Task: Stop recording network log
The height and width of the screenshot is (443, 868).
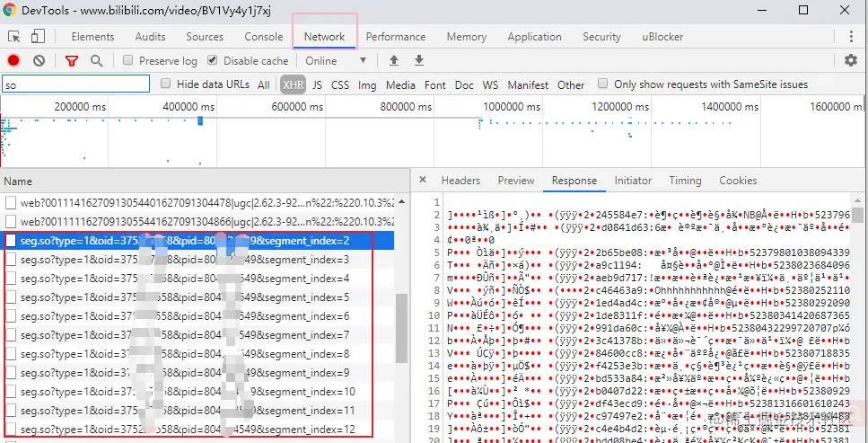Action: click(13, 60)
